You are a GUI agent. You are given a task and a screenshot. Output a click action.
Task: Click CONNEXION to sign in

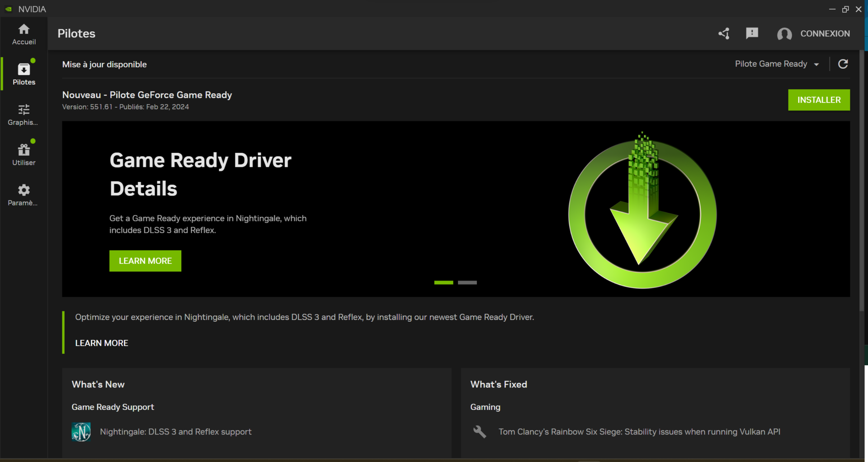(825, 33)
